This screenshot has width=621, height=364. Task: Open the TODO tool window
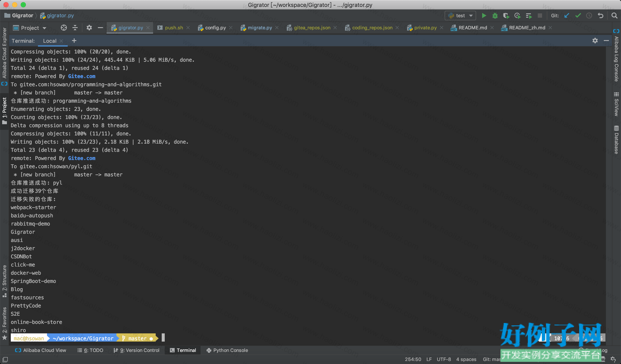click(x=90, y=350)
